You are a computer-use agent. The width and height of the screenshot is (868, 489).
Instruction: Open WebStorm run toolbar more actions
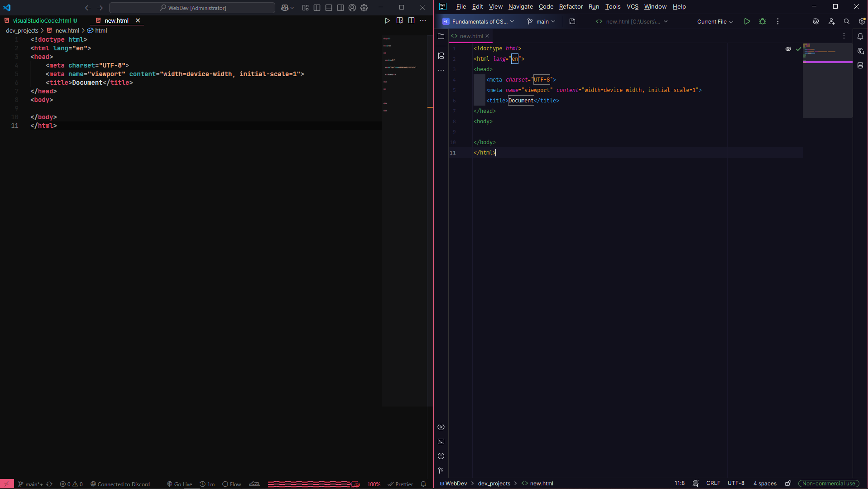tap(778, 21)
